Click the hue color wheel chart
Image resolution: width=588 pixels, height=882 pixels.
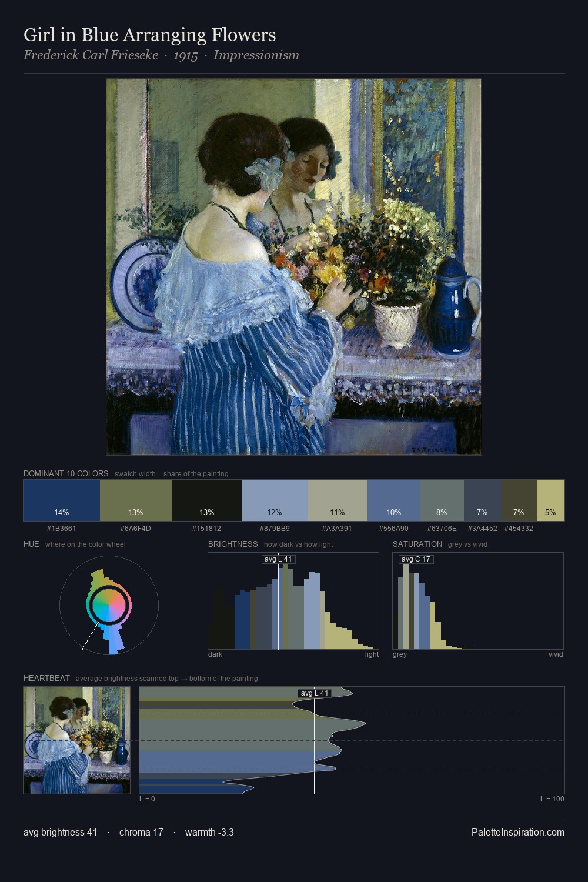(x=109, y=604)
